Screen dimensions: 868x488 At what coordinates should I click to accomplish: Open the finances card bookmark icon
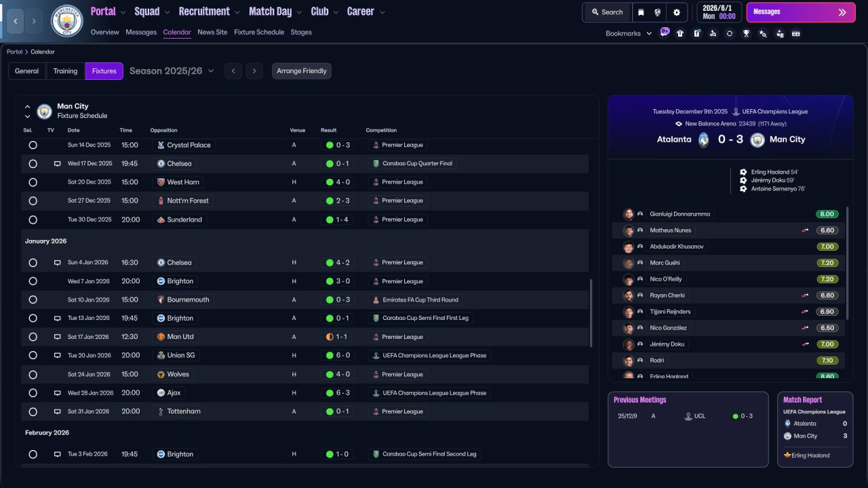click(x=796, y=33)
